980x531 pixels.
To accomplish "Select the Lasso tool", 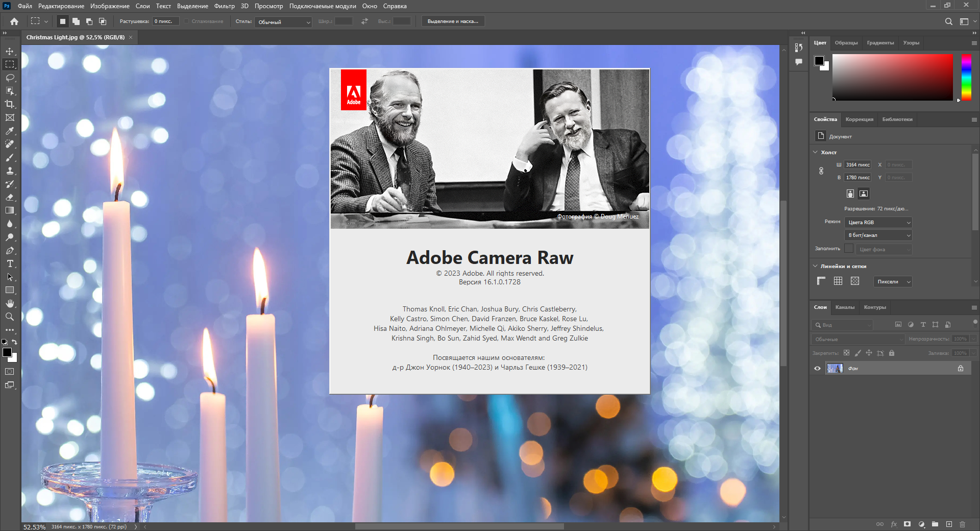I will [x=10, y=78].
